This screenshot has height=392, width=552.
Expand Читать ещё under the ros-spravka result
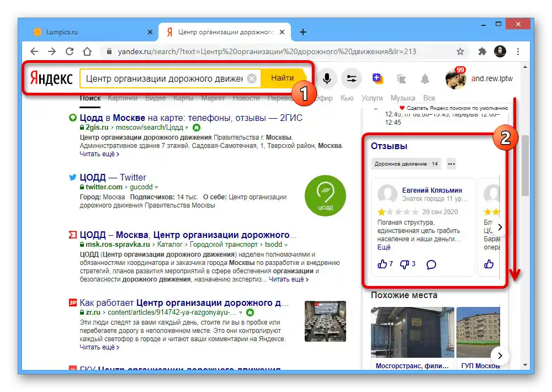click(x=289, y=279)
